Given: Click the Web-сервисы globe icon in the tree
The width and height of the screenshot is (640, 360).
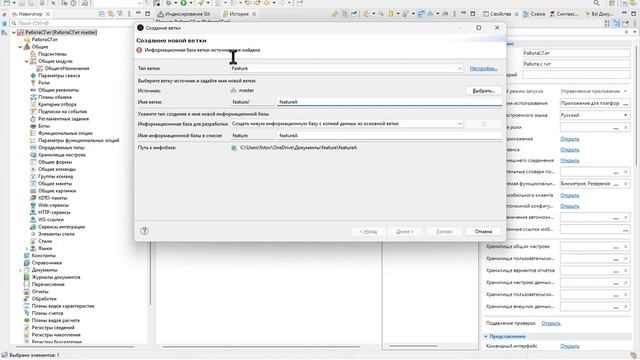Looking at the screenshot, I should tap(33, 205).
